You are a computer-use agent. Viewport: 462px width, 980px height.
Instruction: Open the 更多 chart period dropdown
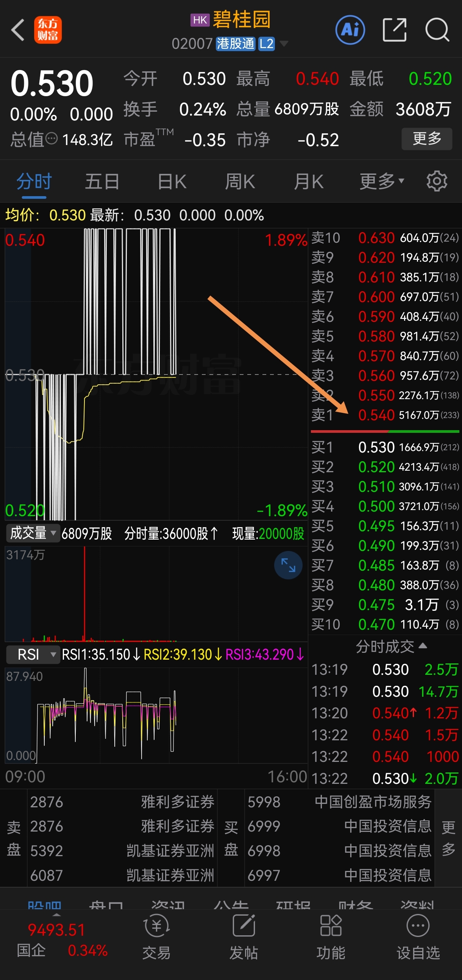tap(382, 181)
